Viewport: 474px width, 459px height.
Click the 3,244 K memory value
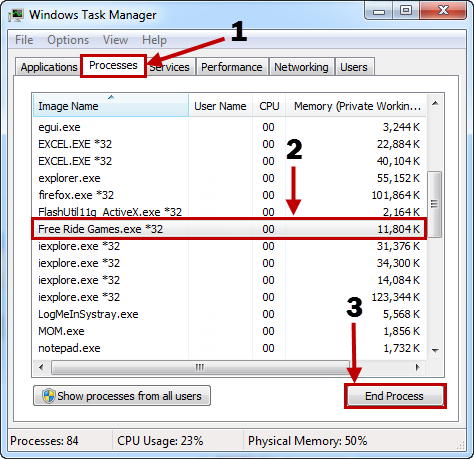pyautogui.click(x=401, y=127)
